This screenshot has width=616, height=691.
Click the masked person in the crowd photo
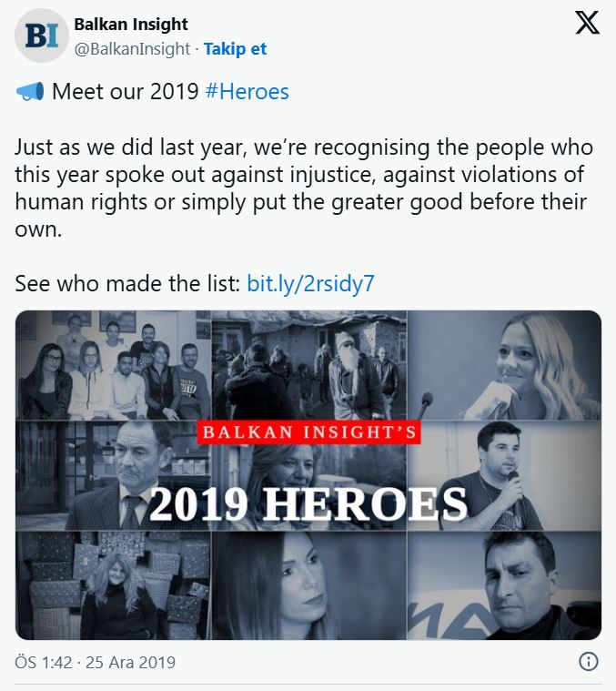[x=348, y=369]
